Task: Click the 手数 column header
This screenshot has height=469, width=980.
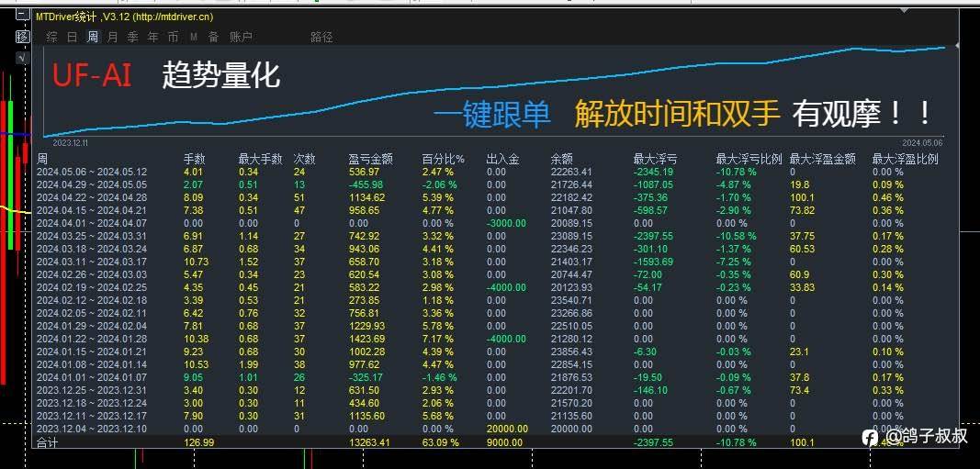Action: click(195, 160)
